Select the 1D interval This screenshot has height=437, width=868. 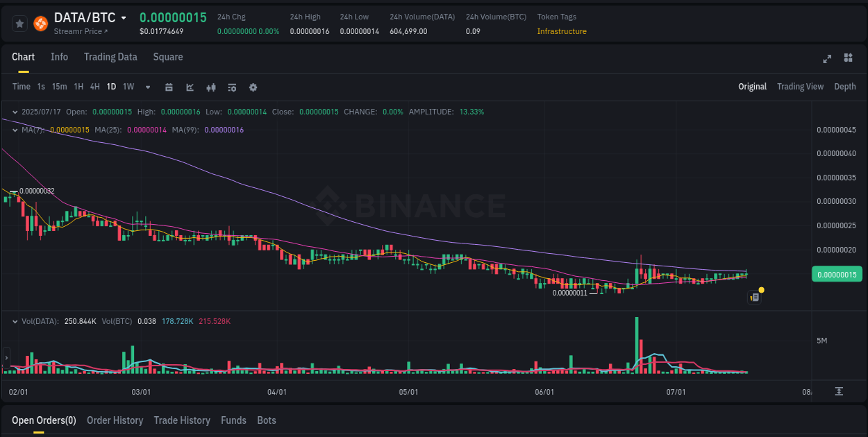pyautogui.click(x=111, y=87)
